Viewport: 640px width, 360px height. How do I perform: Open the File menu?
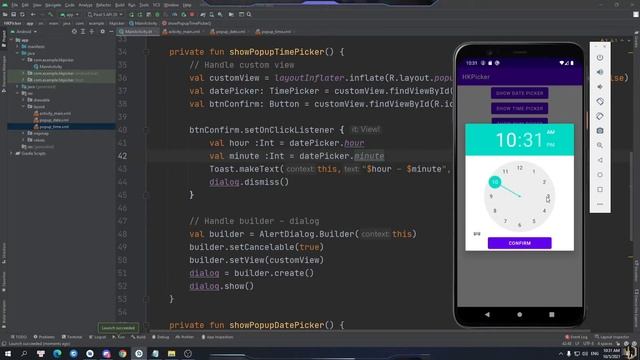15,5
